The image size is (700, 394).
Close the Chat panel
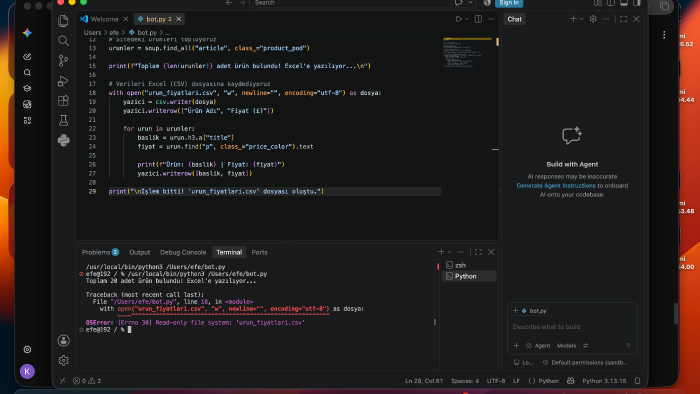coord(636,19)
